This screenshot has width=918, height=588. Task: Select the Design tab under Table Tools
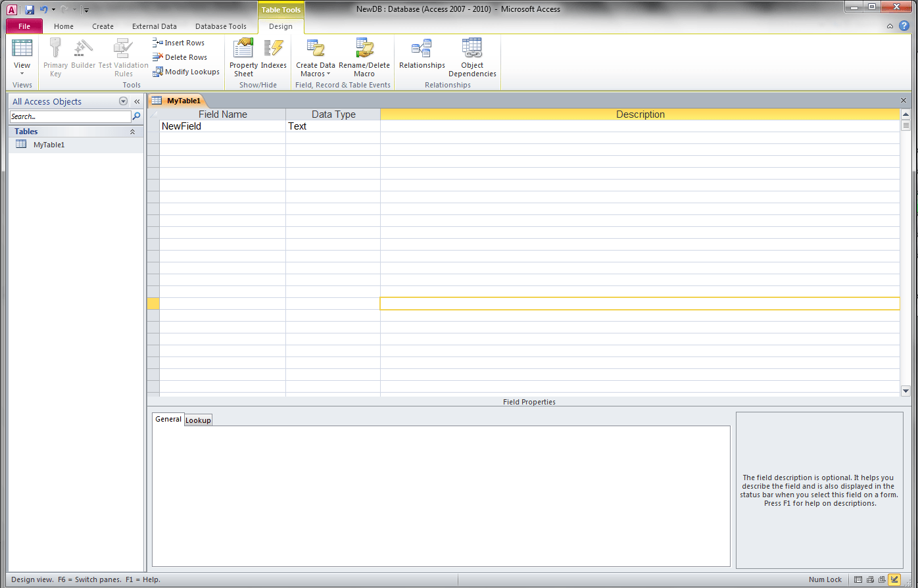click(281, 26)
